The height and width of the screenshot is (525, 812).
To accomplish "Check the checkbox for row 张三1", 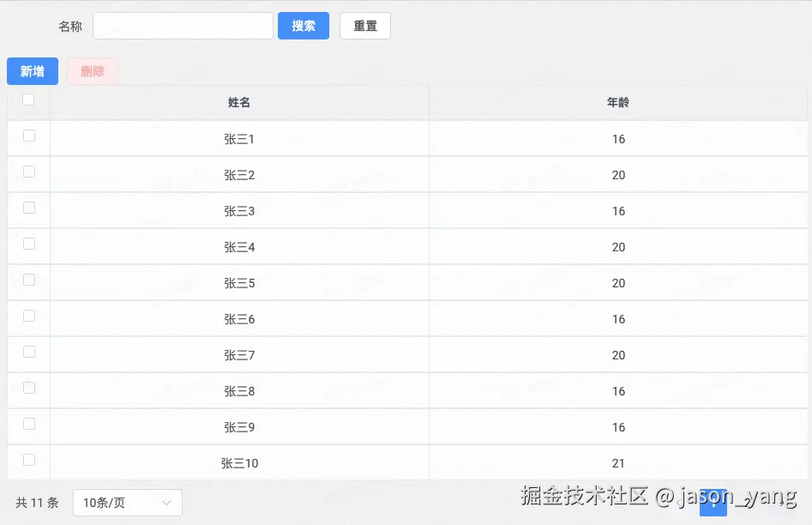I will 29,136.
